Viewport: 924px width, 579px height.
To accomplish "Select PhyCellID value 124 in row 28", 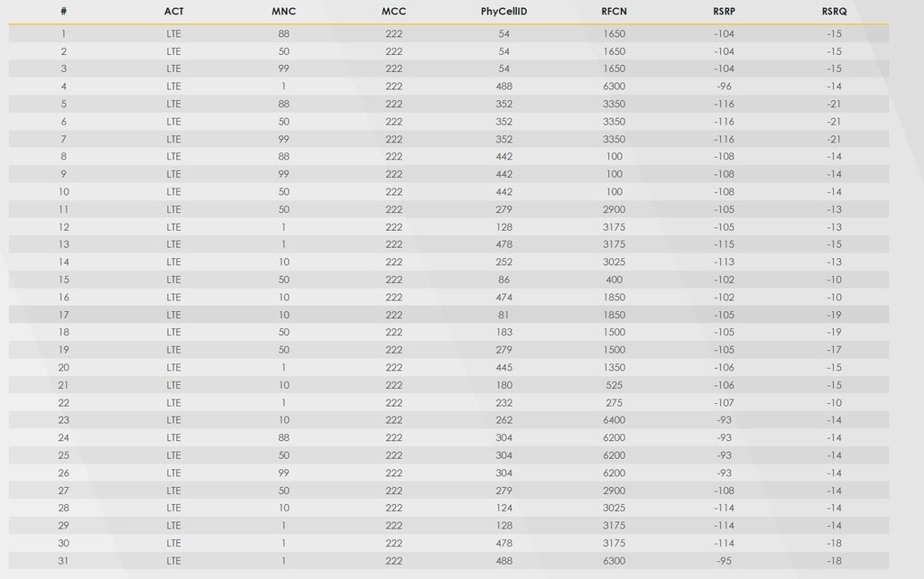I will click(504, 509).
